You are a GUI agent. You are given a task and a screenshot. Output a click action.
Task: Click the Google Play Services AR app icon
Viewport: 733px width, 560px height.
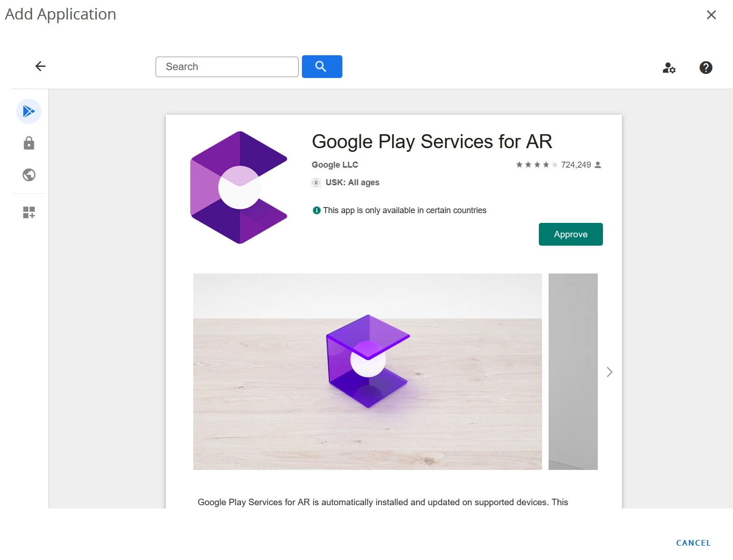click(x=239, y=188)
